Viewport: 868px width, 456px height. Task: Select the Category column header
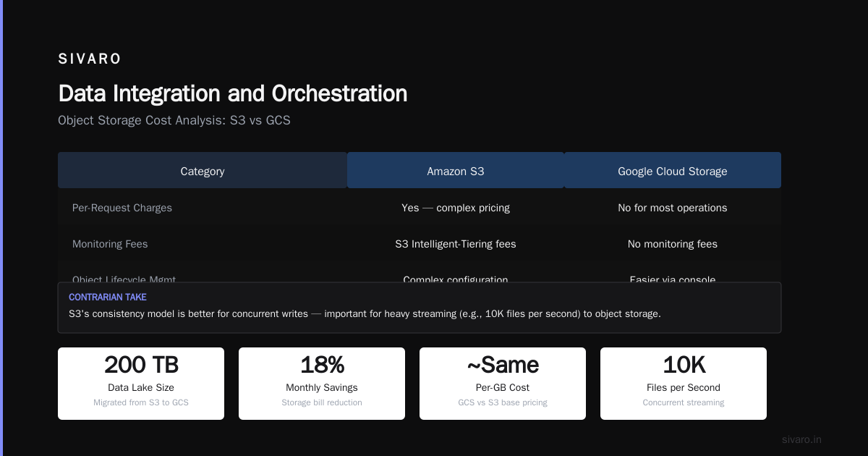(x=203, y=171)
